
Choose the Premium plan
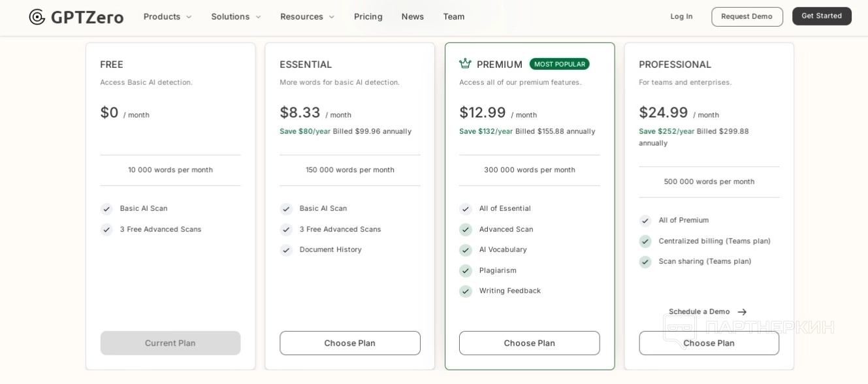coord(529,344)
